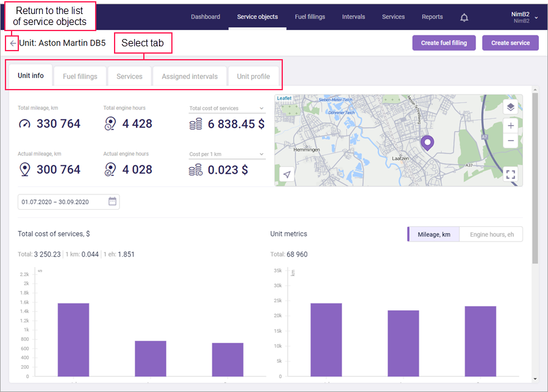Click the back arrow next to Unit title
The image size is (548, 392).
point(13,43)
